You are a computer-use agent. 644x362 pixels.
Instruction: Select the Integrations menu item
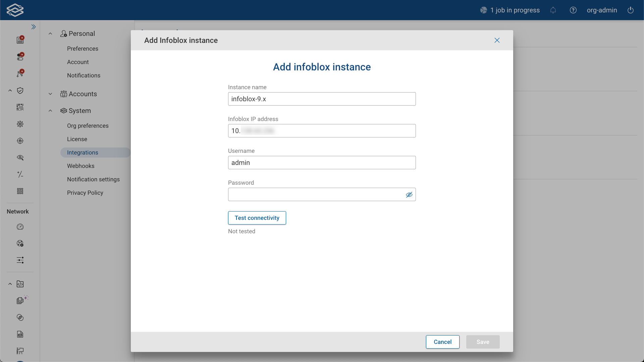pyautogui.click(x=83, y=153)
